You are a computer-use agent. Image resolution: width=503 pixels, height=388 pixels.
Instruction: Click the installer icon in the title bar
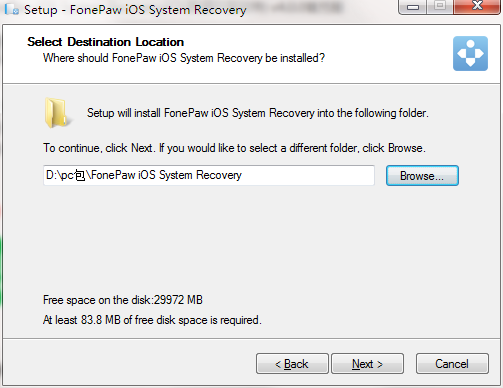[x=12, y=9]
